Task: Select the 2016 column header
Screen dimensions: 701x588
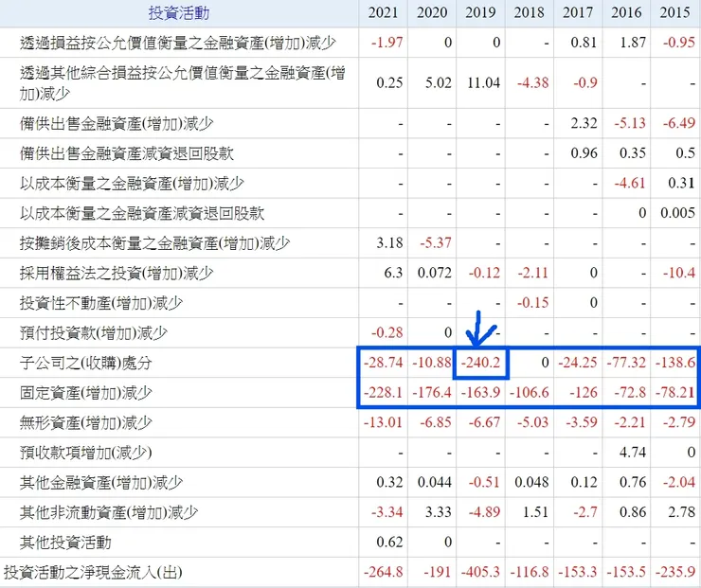Action: [x=627, y=12]
